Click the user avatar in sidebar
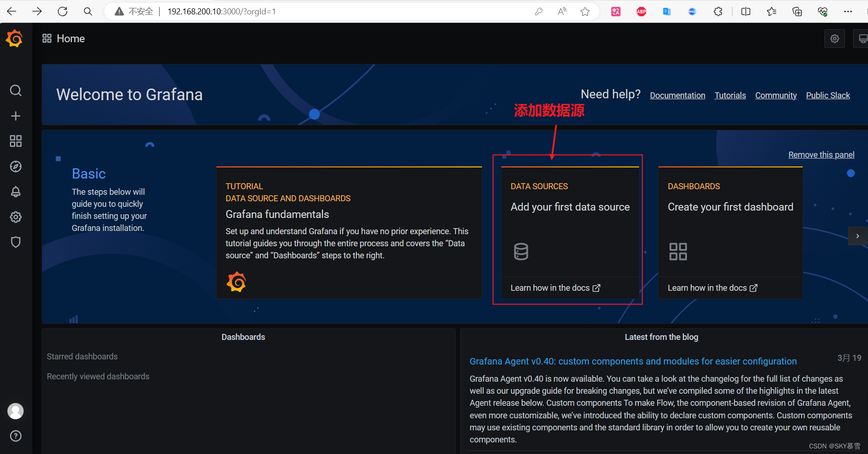Image resolution: width=868 pixels, height=454 pixels. 16,411
